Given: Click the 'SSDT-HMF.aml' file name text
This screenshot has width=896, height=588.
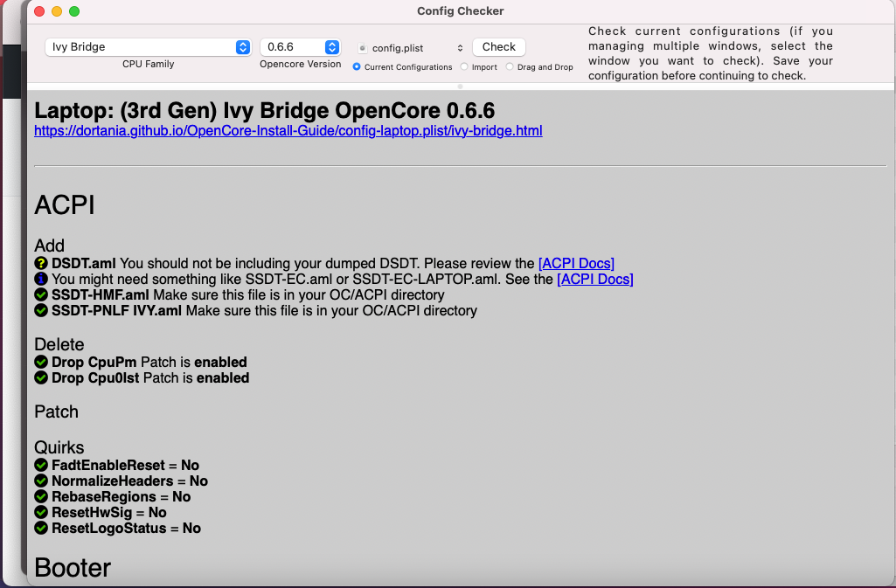Looking at the screenshot, I should pyautogui.click(x=100, y=294).
